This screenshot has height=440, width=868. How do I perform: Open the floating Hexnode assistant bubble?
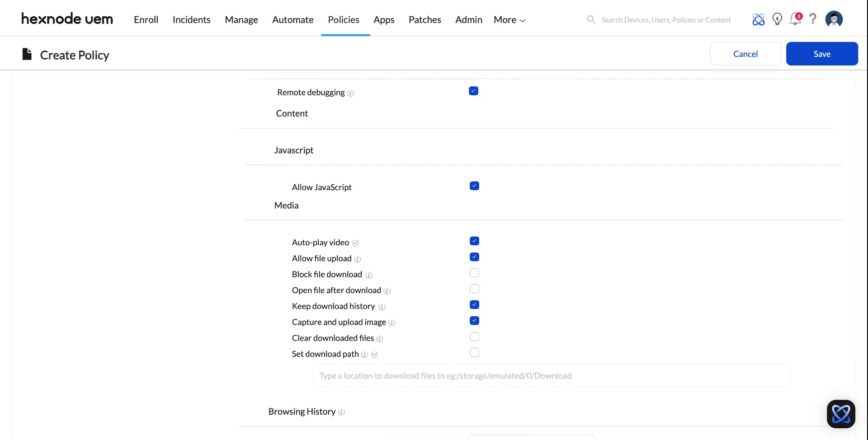(x=841, y=414)
